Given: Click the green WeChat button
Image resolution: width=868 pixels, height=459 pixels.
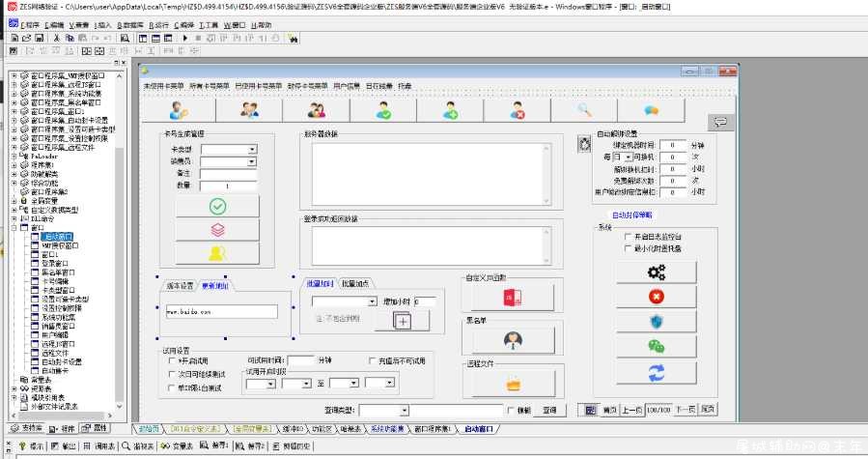Looking at the screenshot, I should coord(656,347).
